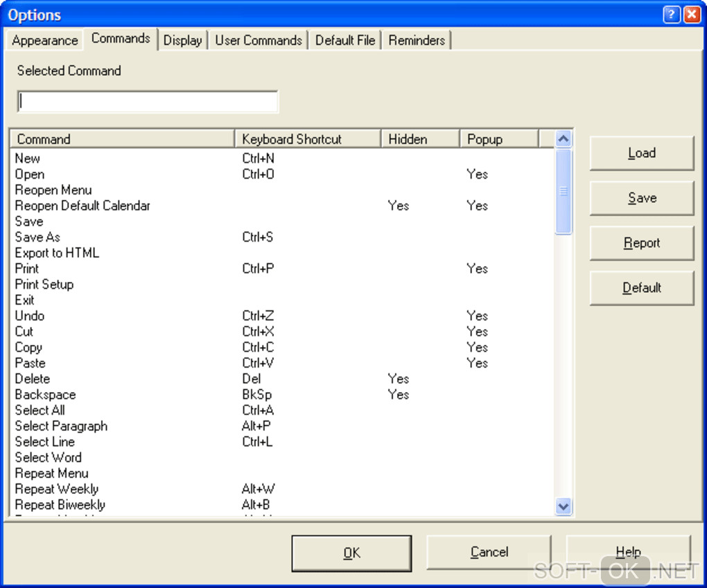Restore defaults with the Default button
The height and width of the screenshot is (588, 707).
point(642,288)
